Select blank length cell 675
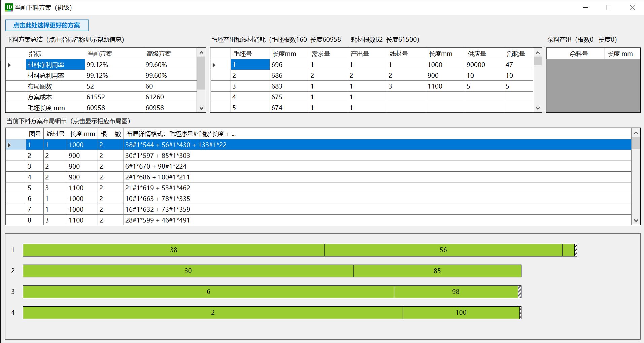This screenshot has height=343, width=644. point(289,97)
